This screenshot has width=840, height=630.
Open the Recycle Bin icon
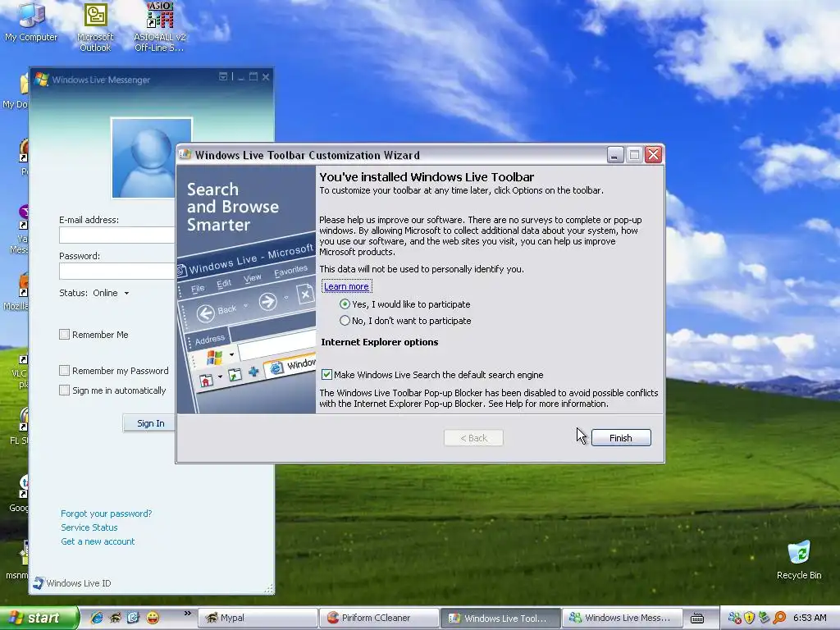pos(799,559)
